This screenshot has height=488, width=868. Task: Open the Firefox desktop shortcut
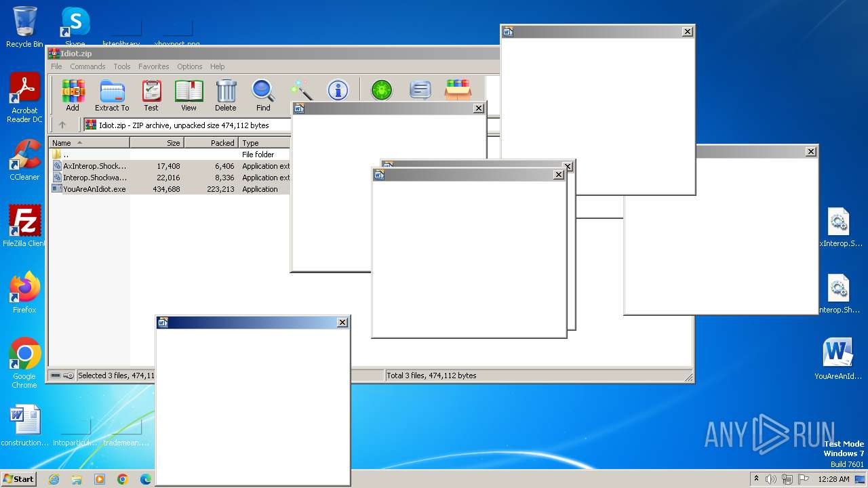(24, 293)
